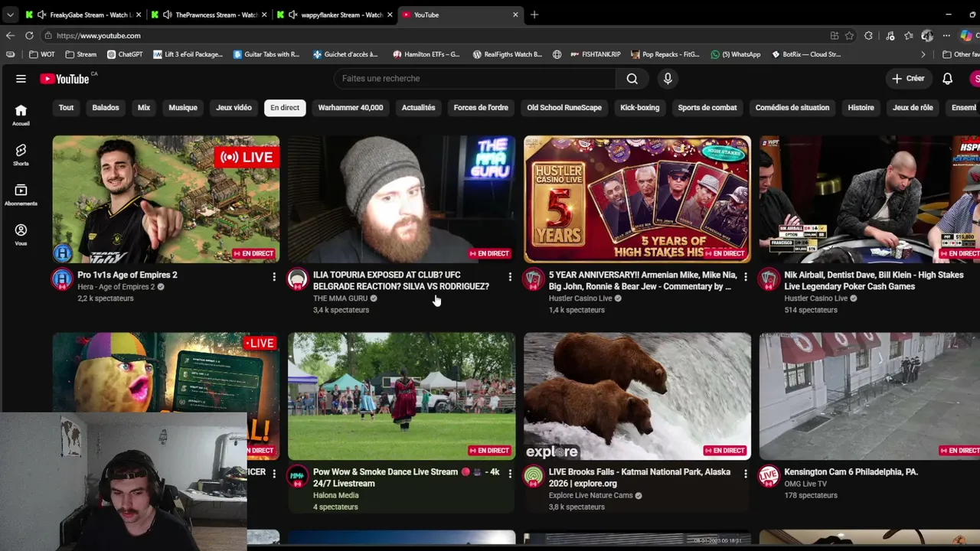Open options menu for 5 YEAR ANNIVERSARY video
This screenshot has height=551, width=980.
click(746, 276)
